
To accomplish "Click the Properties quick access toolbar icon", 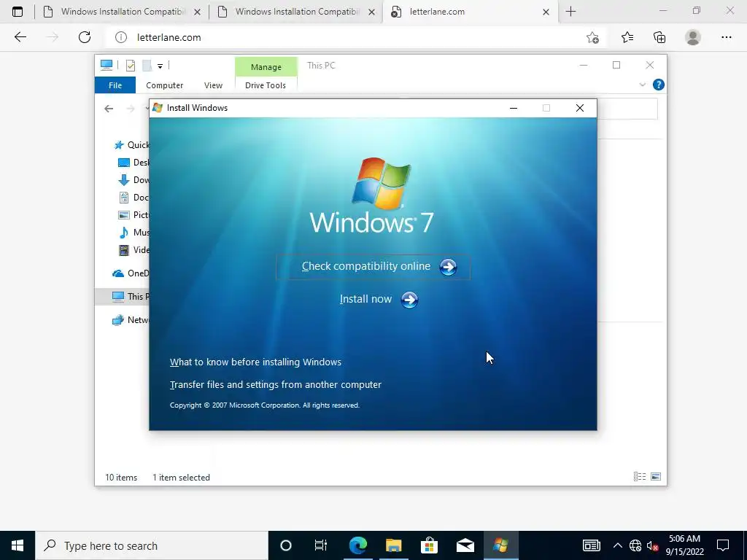I will 131,66.
